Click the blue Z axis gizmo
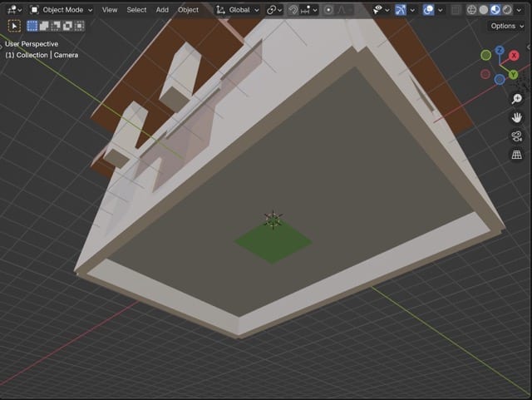 (500, 51)
